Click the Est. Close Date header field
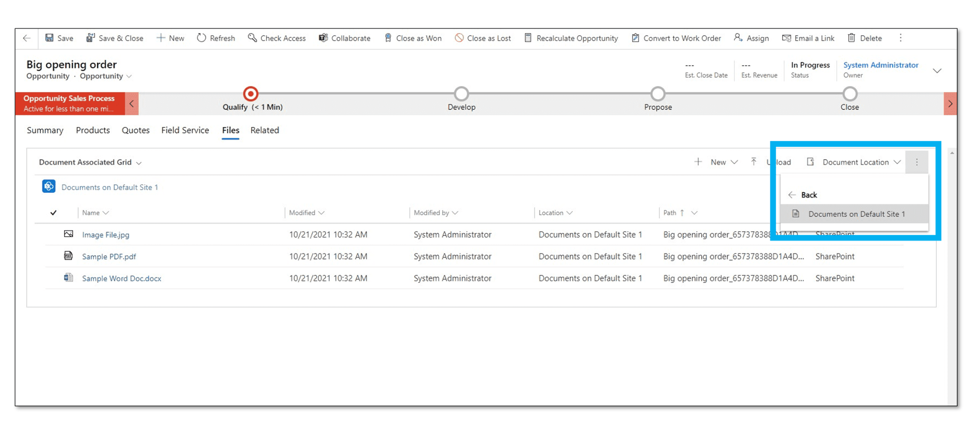Viewport: 980px width, 434px height. tap(706, 69)
